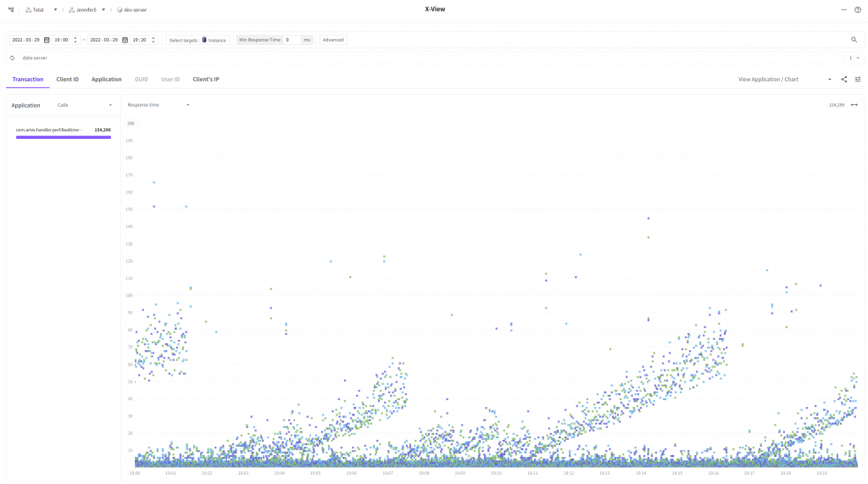This screenshot has height=484, width=868.
Task: Switch to the GUID tab
Action: [142, 79]
